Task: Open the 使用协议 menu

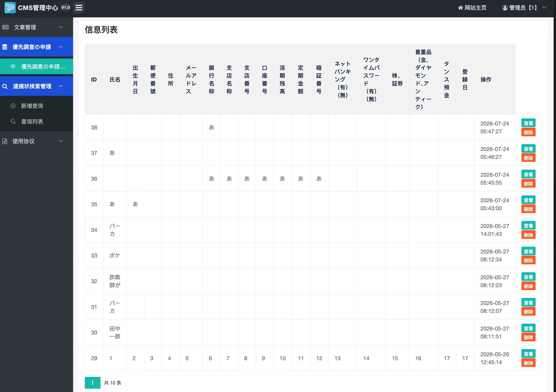Action: click(x=37, y=141)
